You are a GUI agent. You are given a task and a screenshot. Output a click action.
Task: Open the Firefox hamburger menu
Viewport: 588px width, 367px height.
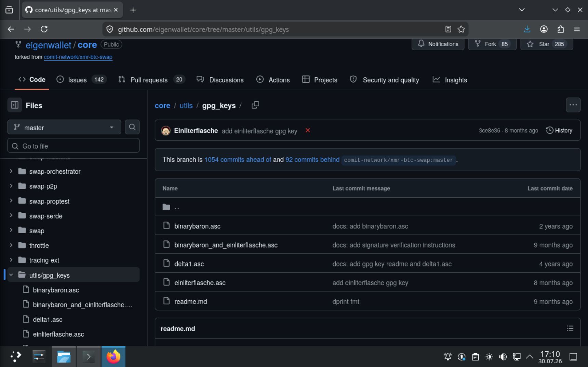577,29
